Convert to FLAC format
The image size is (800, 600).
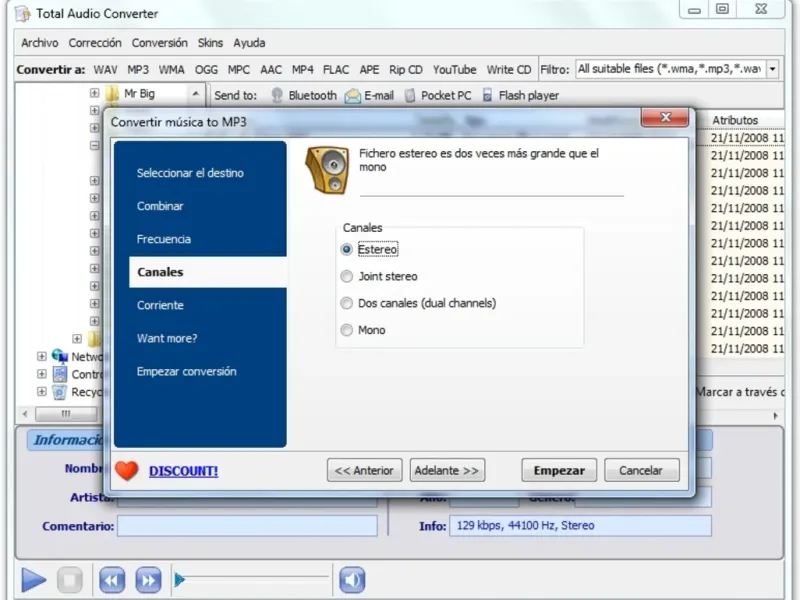tap(336, 70)
